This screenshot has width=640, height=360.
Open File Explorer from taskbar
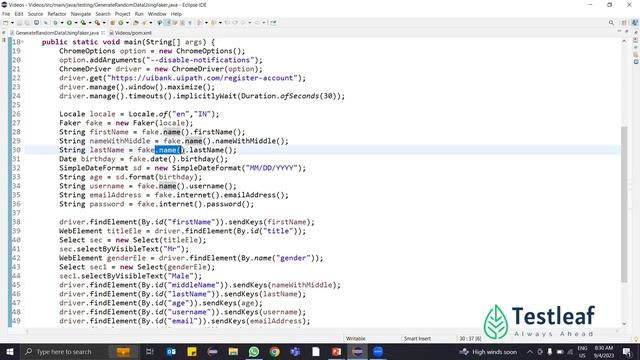point(233,351)
